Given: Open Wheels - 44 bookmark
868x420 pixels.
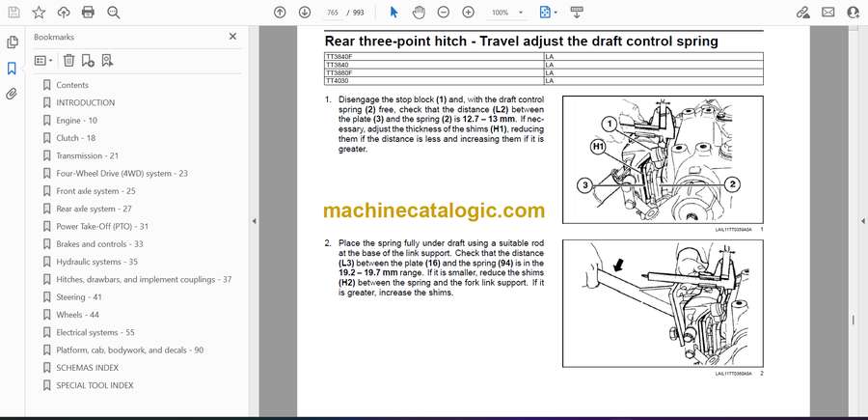Looking at the screenshot, I should (77, 315).
